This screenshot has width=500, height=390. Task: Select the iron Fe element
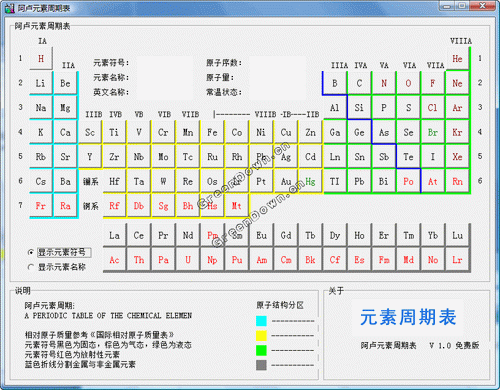tap(212, 132)
